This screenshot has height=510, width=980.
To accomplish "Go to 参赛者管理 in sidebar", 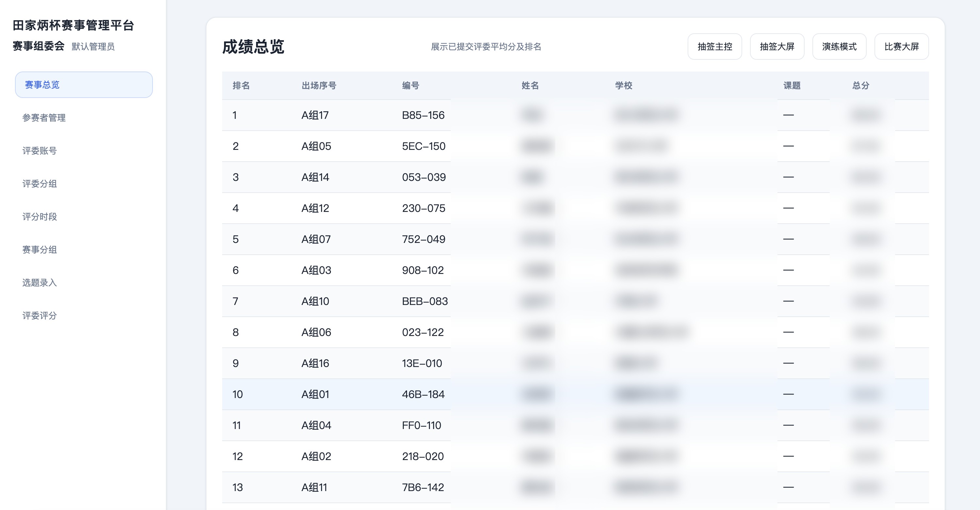I will pyautogui.click(x=44, y=118).
